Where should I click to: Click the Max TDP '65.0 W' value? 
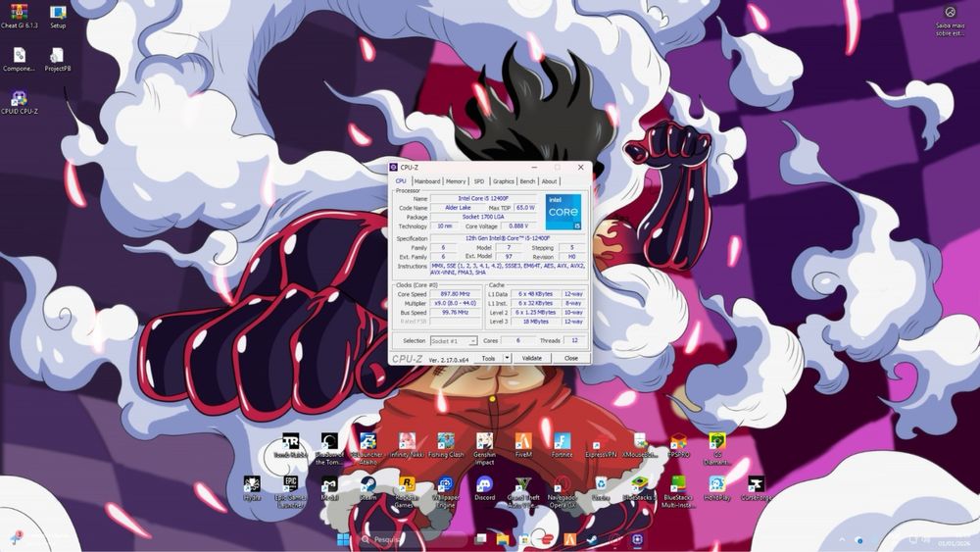pos(525,208)
